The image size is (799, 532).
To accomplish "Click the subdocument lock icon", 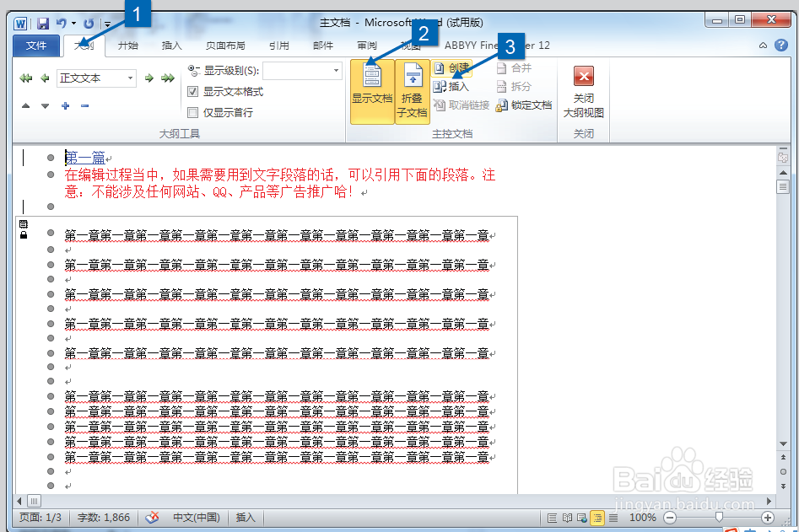I will pyautogui.click(x=24, y=234).
